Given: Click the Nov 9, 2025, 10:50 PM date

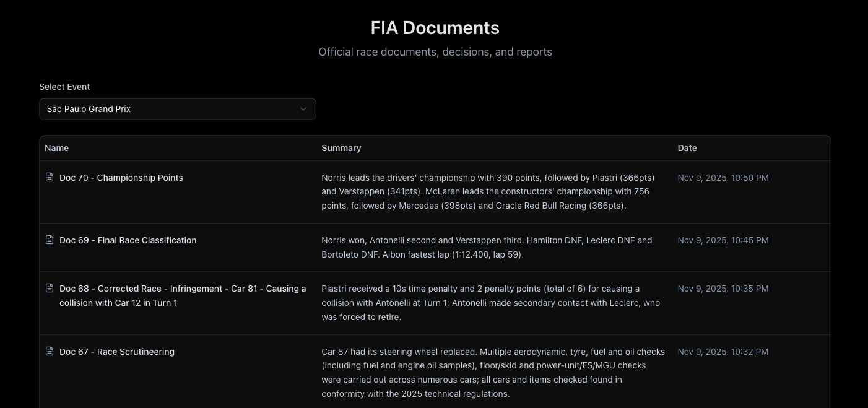Looking at the screenshot, I should 723,178.
